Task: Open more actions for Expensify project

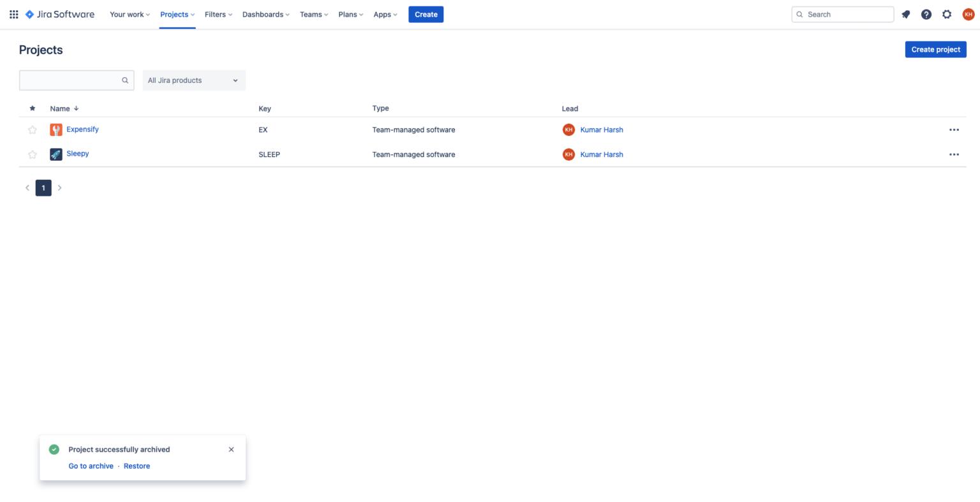Action: [954, 129]
